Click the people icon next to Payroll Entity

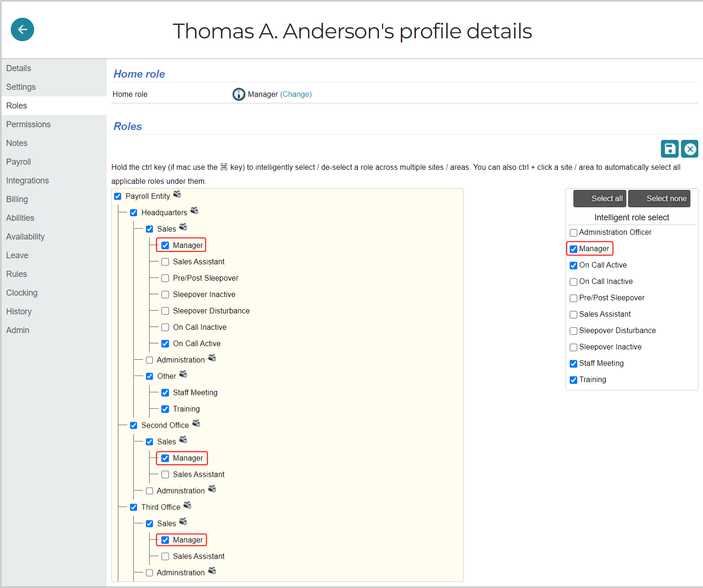(177, 194)
